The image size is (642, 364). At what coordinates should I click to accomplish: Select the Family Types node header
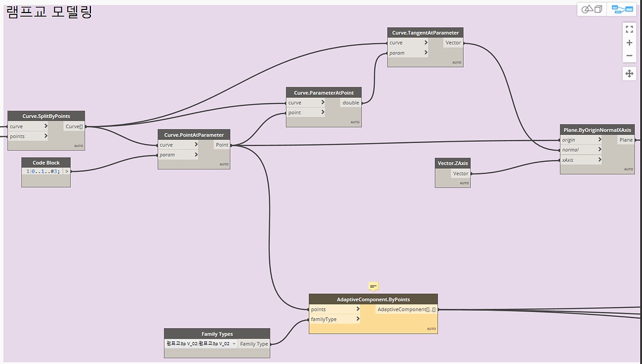(x=217, y=334)
